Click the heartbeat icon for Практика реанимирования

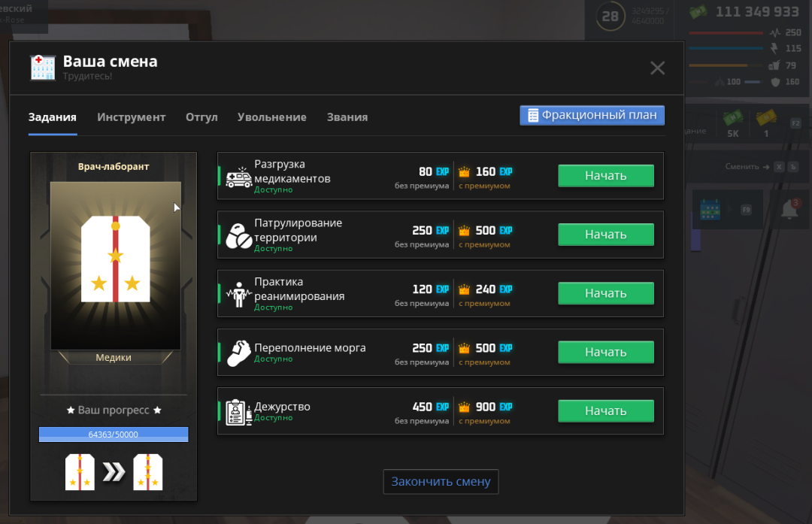[x=238, y=294]
